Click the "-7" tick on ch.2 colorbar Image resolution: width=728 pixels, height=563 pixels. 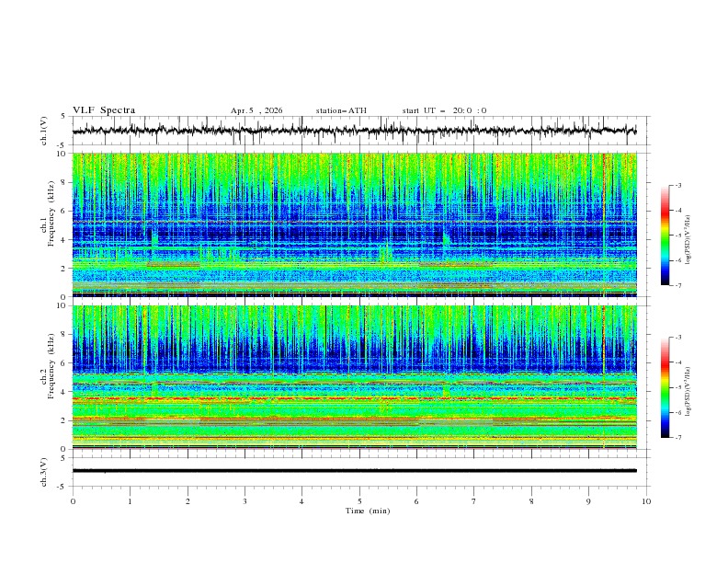click(678, 438)
